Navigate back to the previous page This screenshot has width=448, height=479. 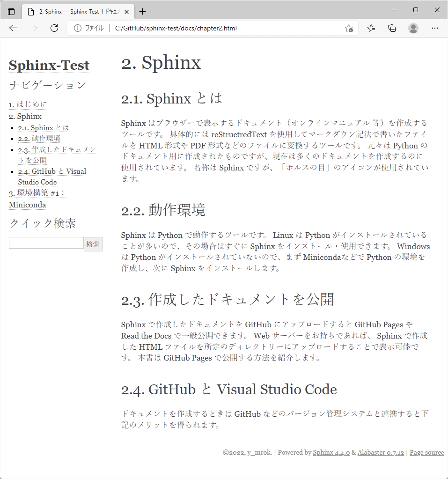[13, 28]
